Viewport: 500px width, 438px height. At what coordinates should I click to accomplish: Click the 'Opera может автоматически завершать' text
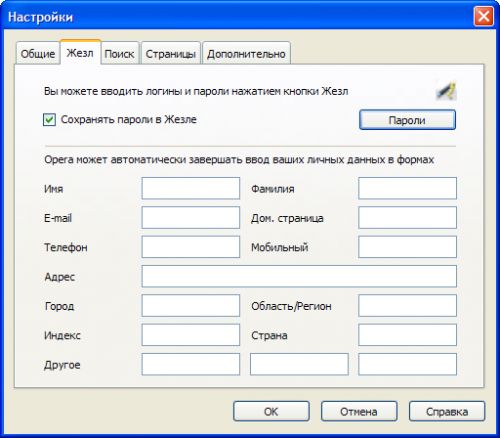point(144,160)
